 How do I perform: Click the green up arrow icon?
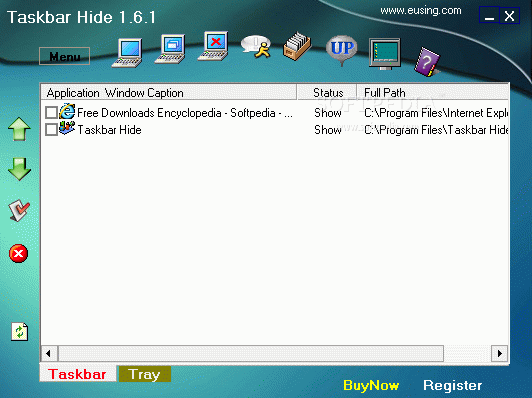(19, 129)
